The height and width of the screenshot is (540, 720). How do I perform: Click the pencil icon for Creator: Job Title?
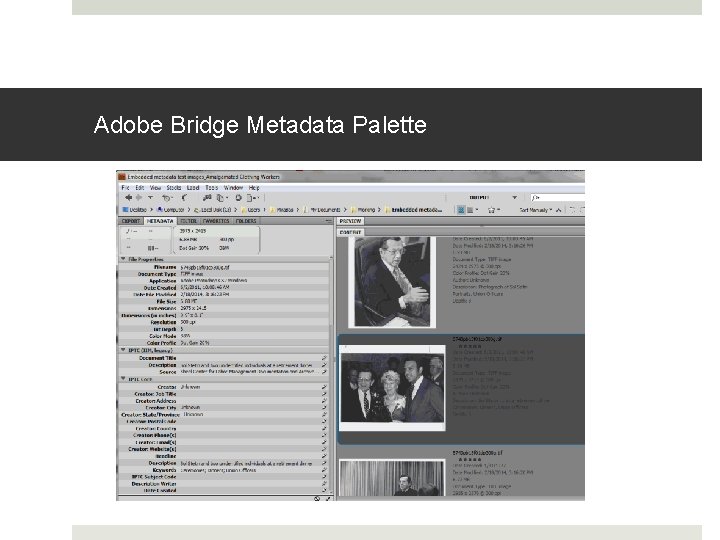[324, 394]
